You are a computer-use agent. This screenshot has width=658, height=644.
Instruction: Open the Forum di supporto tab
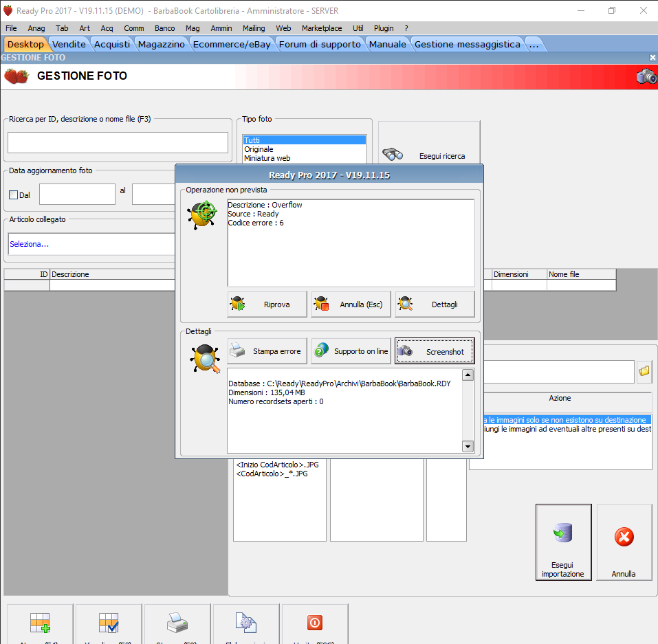pyautogui.click(x=320, y=45)
